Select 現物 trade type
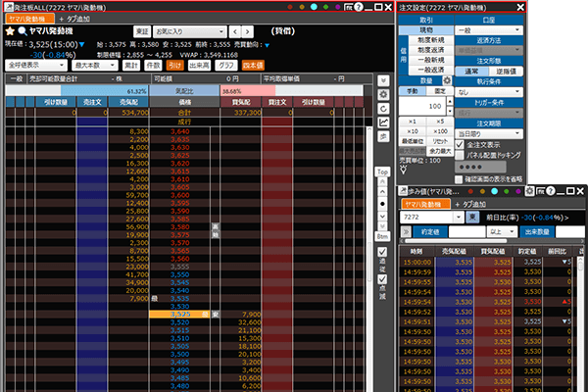The height and width of the screenshot is (392, 588). 426,30
